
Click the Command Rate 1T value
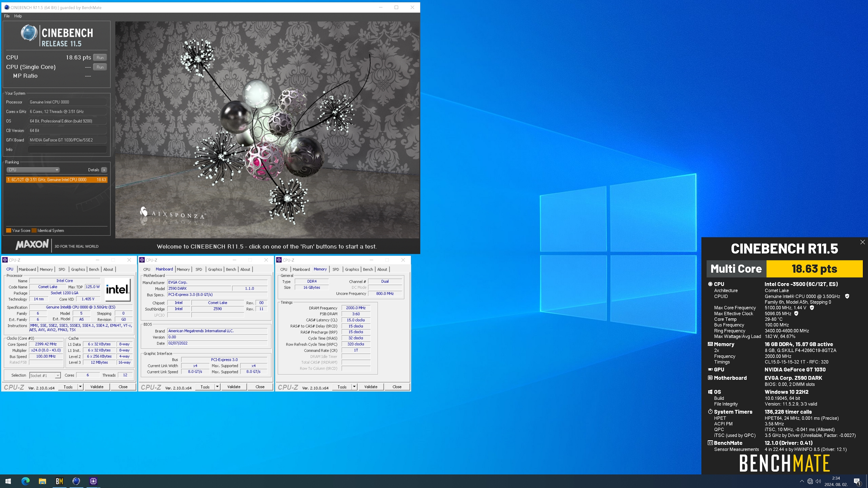[x=356, y=350]
